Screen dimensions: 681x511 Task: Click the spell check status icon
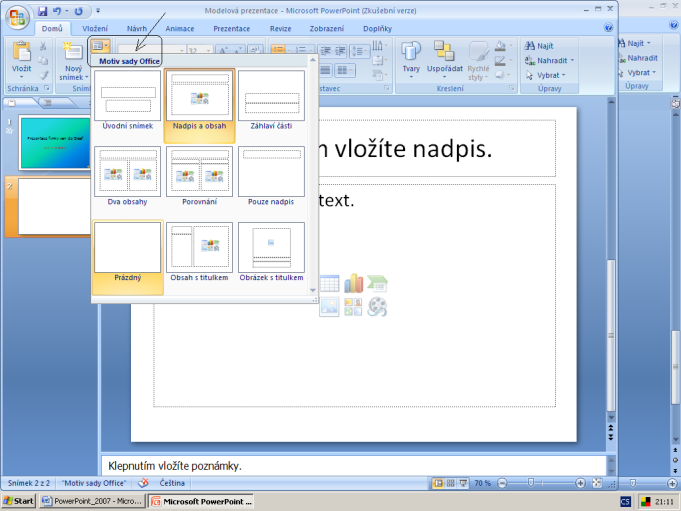(143, 483)
